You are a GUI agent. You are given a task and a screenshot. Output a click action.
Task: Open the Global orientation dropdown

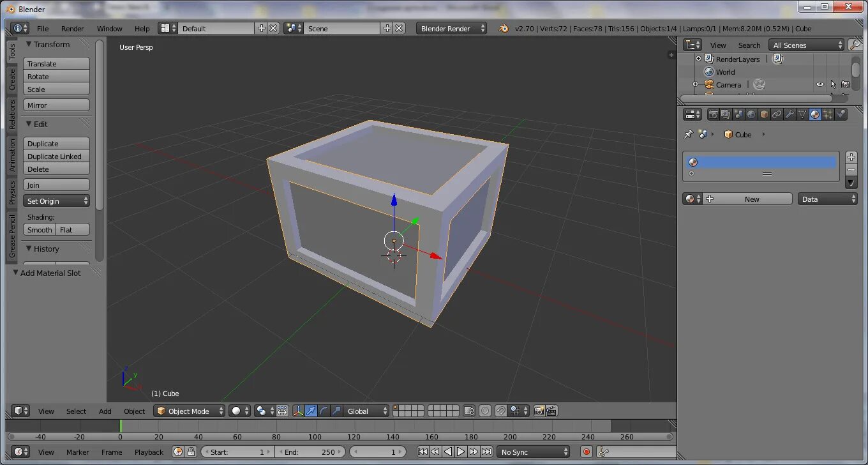click(x=366, y=411)
